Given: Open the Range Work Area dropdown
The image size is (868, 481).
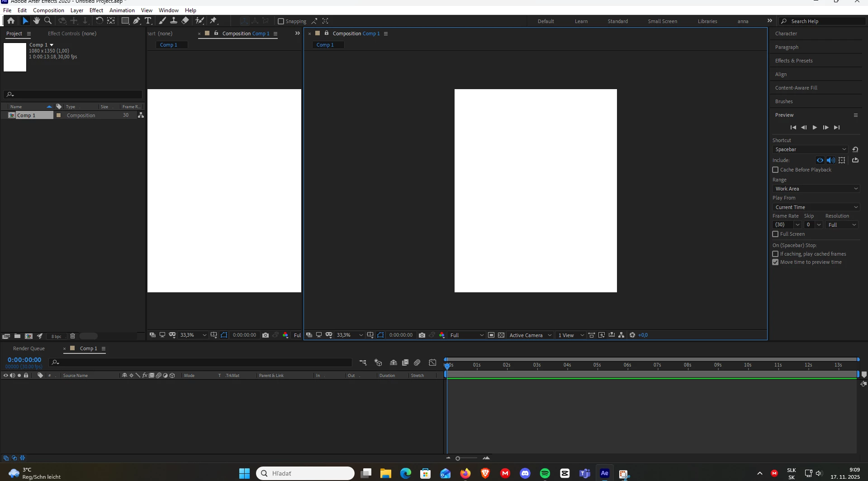Looking at the screenshot, I should click(x=816, y=189).
